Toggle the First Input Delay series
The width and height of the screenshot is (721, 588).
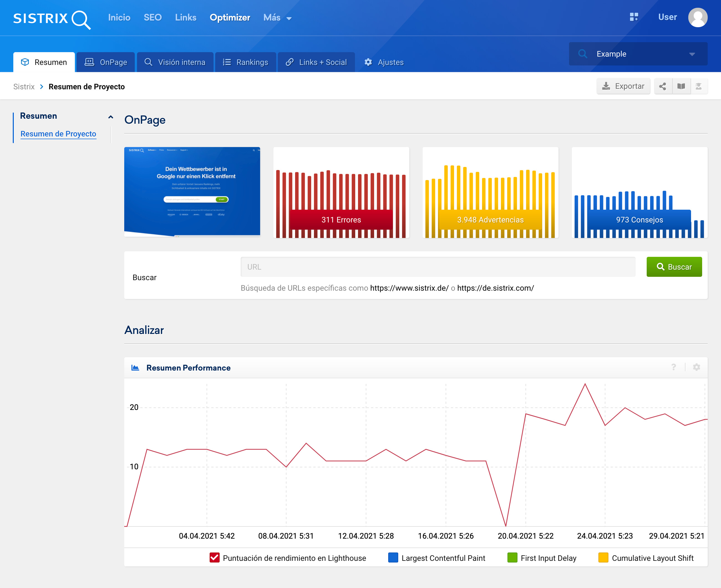pyautogui.click(x=512, y=557)
